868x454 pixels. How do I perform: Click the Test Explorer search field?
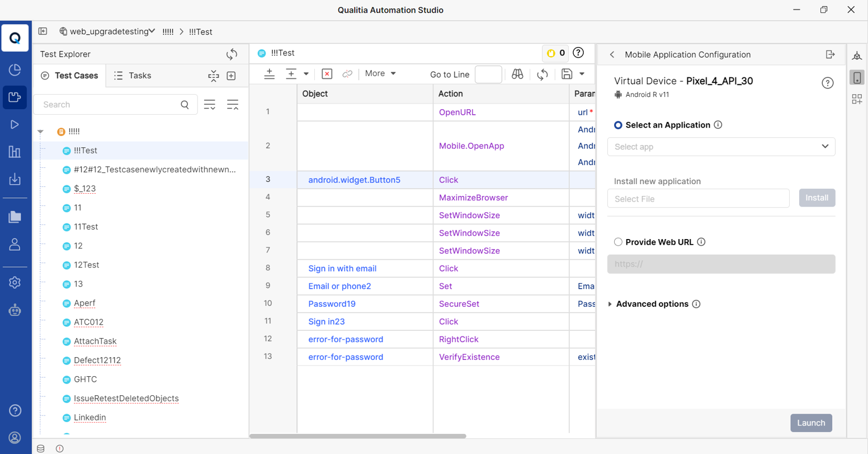115,105
